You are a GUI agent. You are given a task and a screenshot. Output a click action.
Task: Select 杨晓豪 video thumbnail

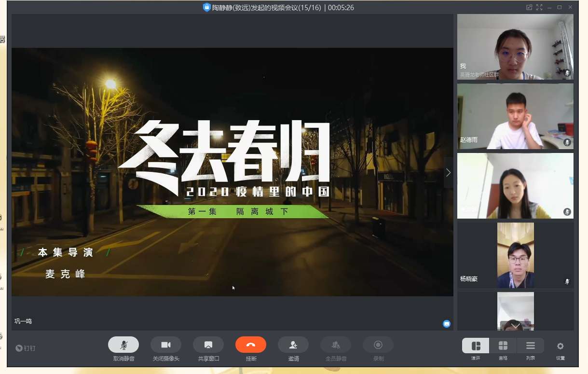tap(515, 255)
